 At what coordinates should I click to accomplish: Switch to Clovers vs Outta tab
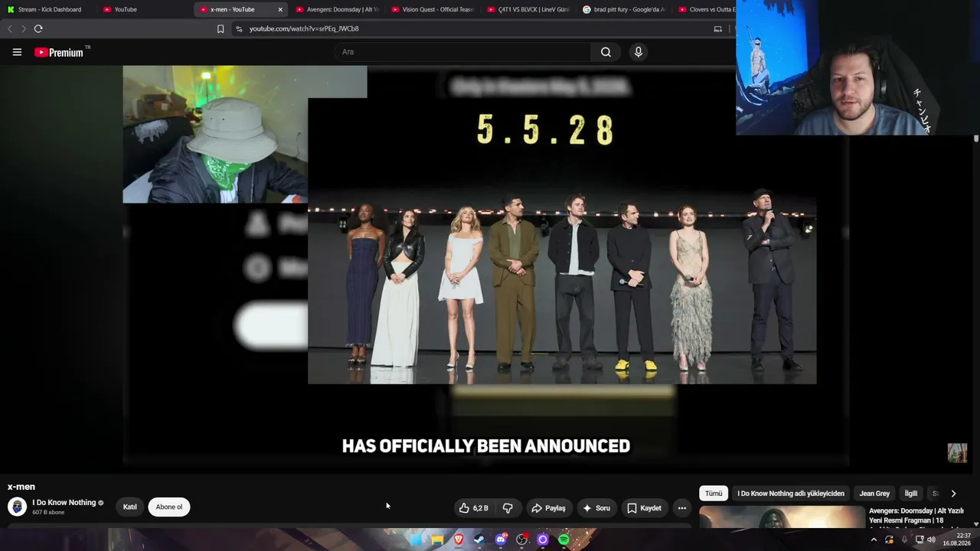point(706,9)
